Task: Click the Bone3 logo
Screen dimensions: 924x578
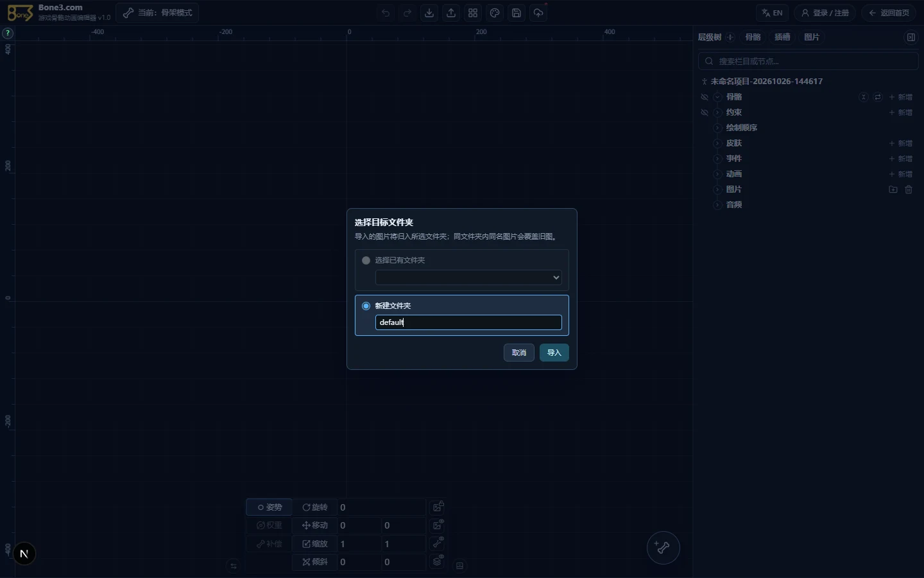Action: click(x=20, y=13)
